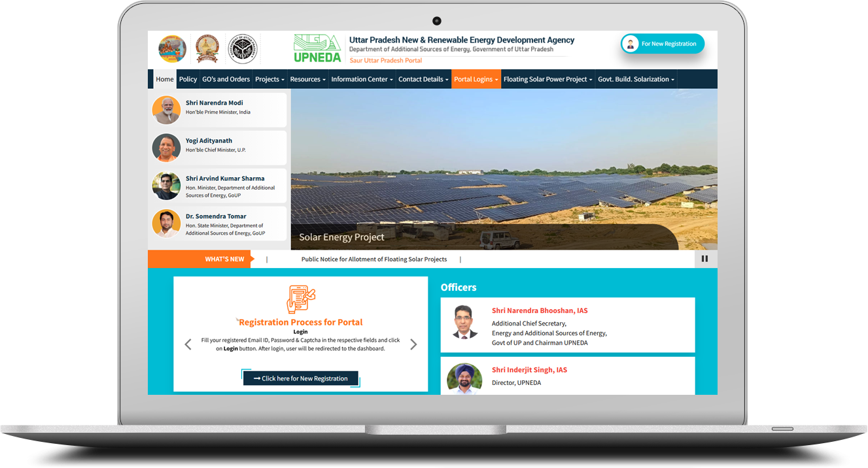The height and width of the screenshot is (468, 868).
Task: Click 'Hon'ble Chief Minister, U.P.' text
Action: 216,150
